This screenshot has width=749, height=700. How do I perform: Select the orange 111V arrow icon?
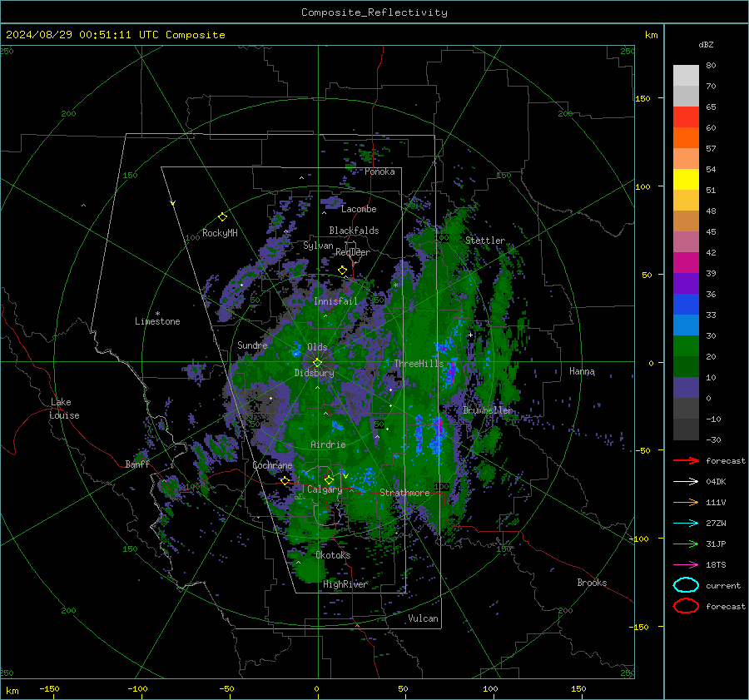coord(686,502)
